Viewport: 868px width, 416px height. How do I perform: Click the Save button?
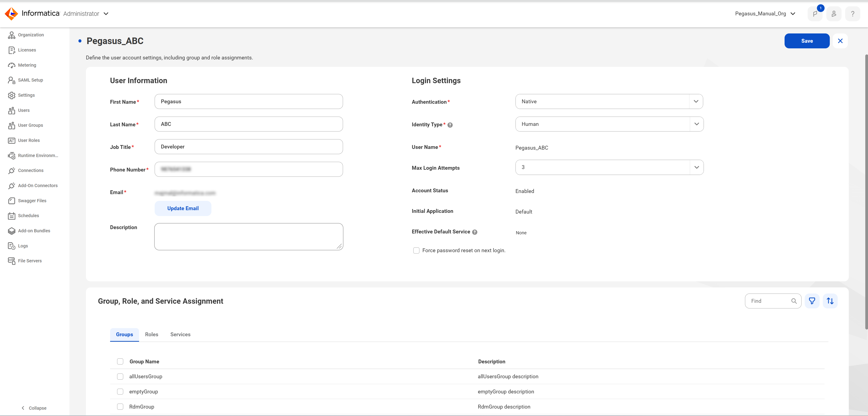coord(807,41)
